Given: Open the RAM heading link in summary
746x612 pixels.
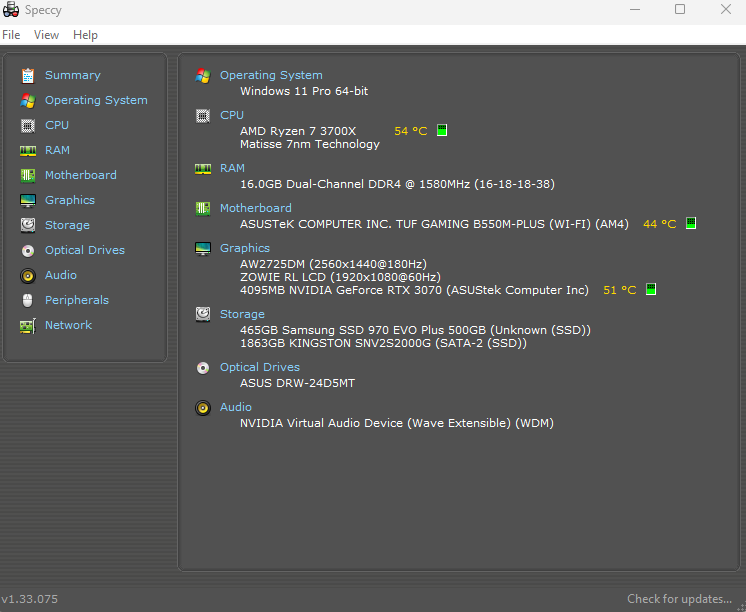Looking at the screenshot, I should click(x=232, y=168).
